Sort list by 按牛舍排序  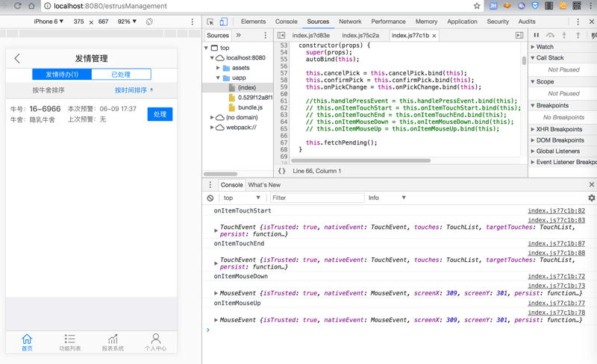pyautogui.click(x=48, y=90)
